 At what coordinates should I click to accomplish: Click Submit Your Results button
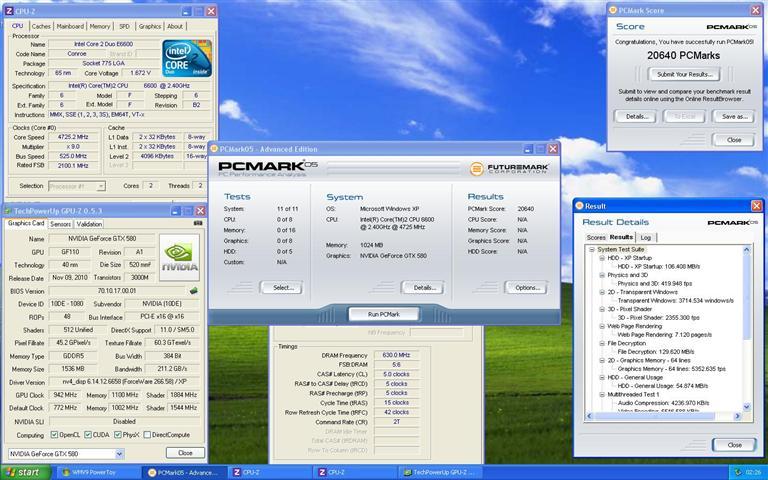point(684,74)
